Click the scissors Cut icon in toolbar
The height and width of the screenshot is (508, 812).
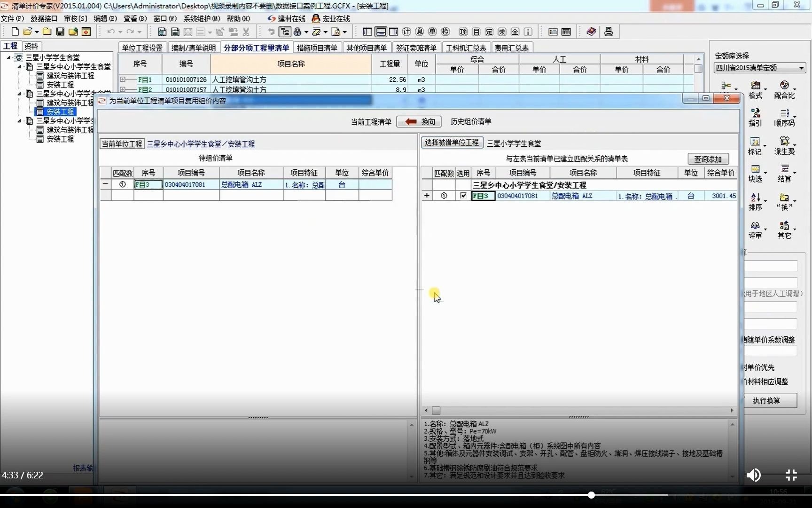point(246,32)
